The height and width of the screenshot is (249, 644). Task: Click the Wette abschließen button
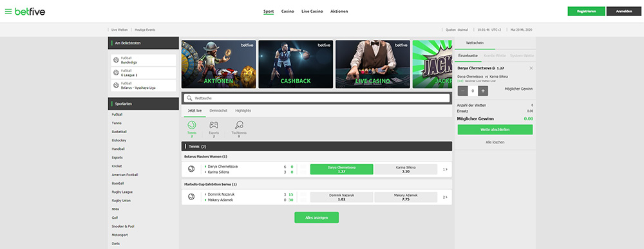pos(495,129)
